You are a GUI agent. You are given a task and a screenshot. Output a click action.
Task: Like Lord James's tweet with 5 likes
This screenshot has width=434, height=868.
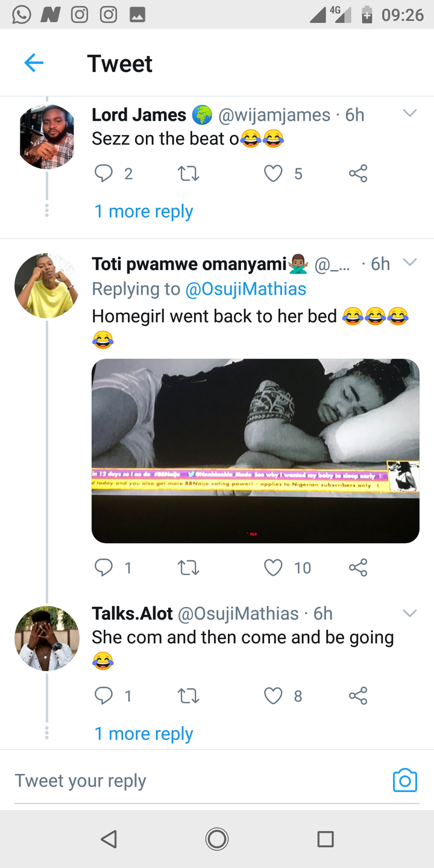pyautogui.click(x=273, y=174)
